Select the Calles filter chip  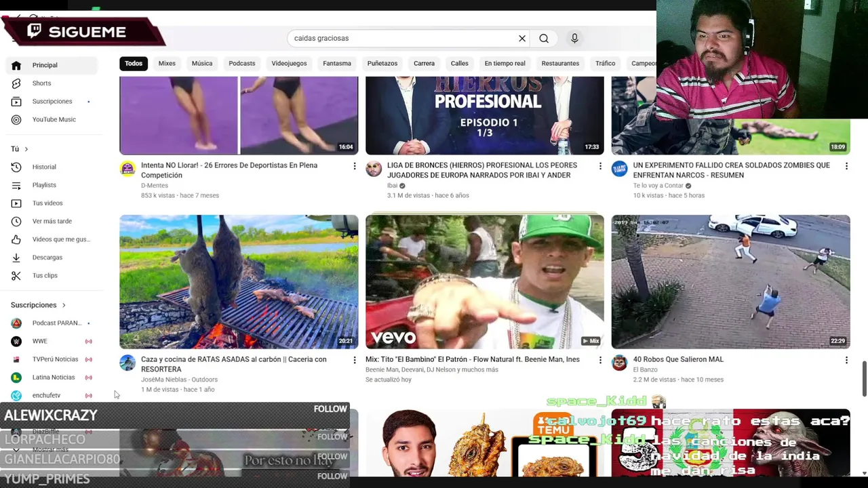pos(460,64)
